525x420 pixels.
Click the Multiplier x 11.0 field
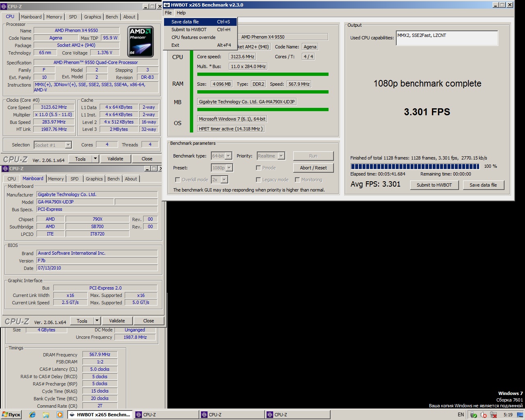click(54, 114)
